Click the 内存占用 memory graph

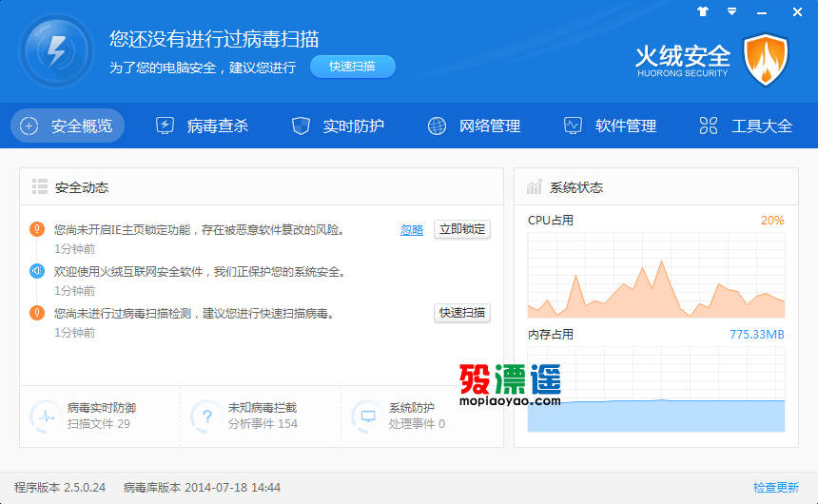pyautogui.click(x=656, y=389)
